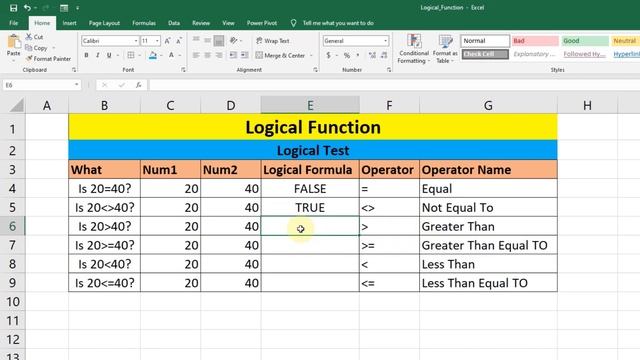Open Conditional Formatting menu
The image size is (640, 360).
[x=414, y=49]
